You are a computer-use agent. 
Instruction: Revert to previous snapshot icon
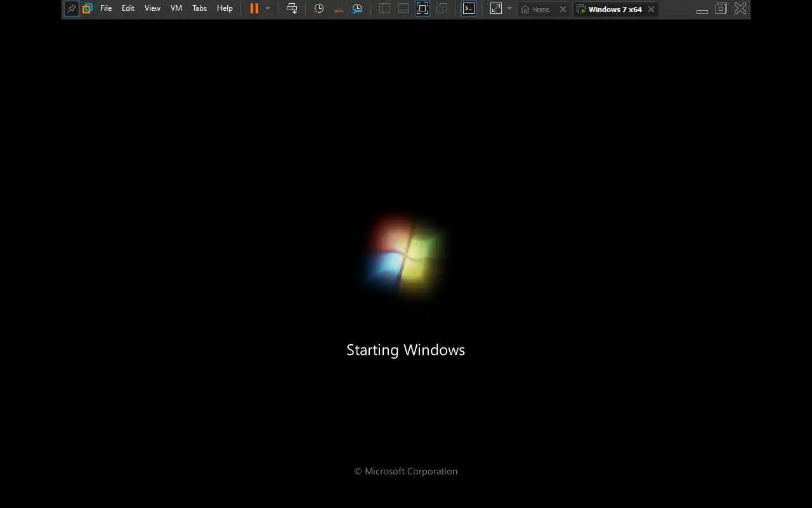click(x=339, y=9)
